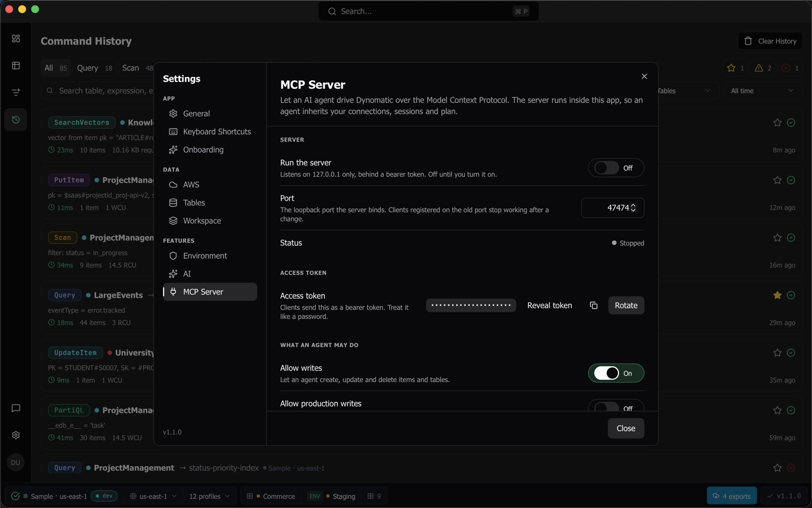The height and width of the screenshot is (508, 812).
Task: Go to Environment settings
Action: click(x=210, y=256)
